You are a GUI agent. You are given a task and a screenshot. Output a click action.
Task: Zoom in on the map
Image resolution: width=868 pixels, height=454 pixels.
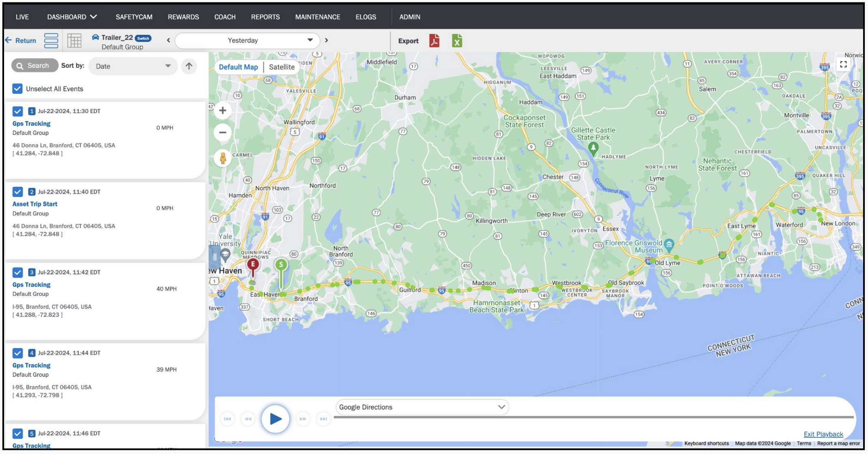222,110
